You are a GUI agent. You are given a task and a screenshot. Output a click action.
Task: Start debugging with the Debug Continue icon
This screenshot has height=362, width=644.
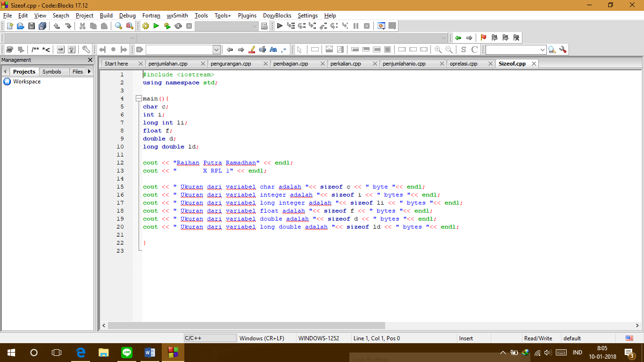click(279, 25)
